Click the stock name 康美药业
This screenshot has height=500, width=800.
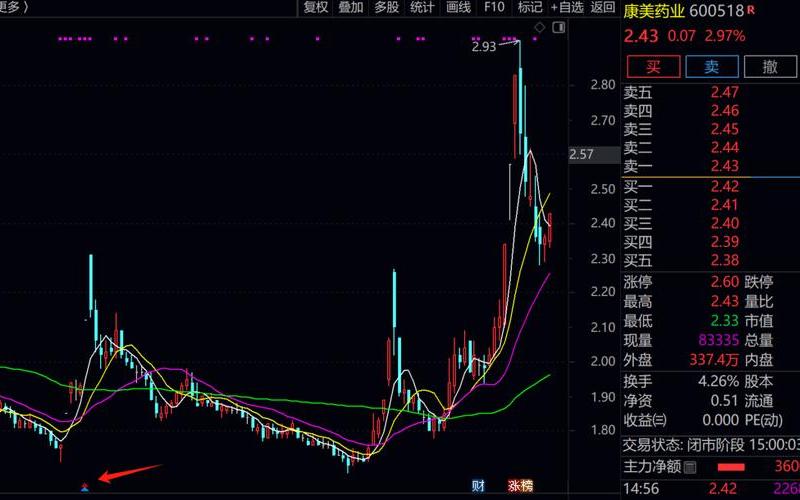click(x=654, y=11)
